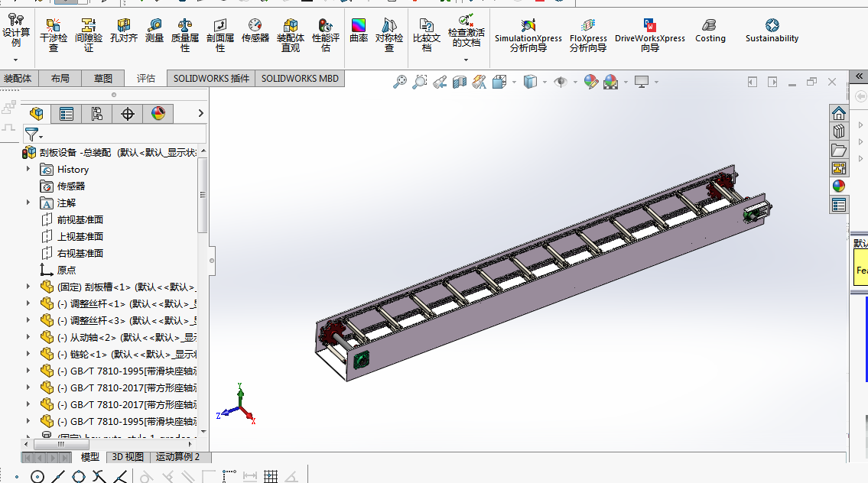Screen dimensions: 868x483
Task: Click Zoom to Fit in the view toolbar
Action: (400, 82)
